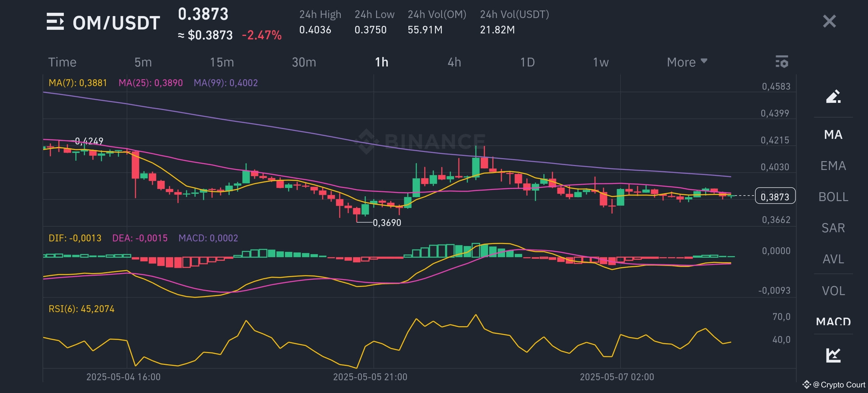Click the MA(99): 0,4002 legend label
Screen dimensions: 868x393
(226, 83)
